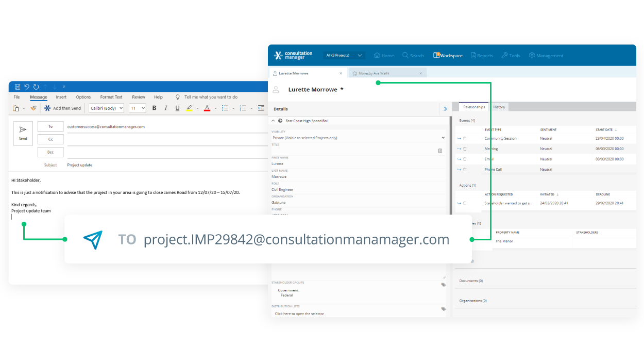Click the Cc button
Viewport: 644px width, 361px height.
pos(50,139)
